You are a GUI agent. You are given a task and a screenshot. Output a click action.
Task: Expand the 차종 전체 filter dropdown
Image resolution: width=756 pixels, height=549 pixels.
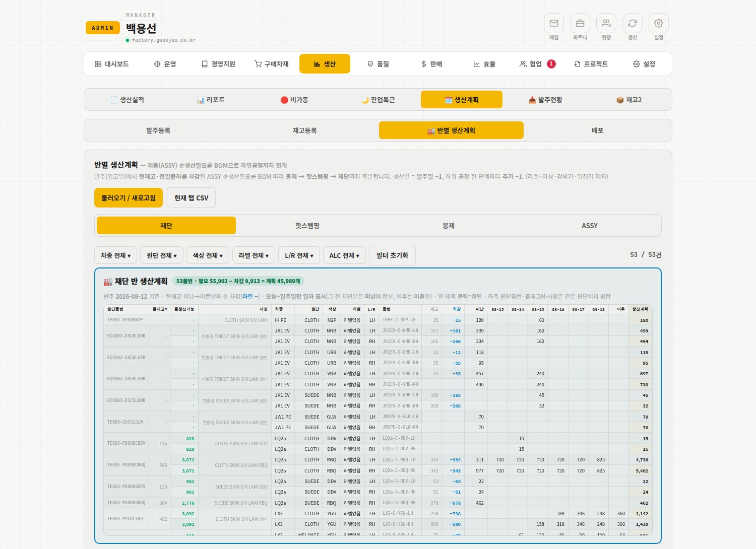[116, 255]
